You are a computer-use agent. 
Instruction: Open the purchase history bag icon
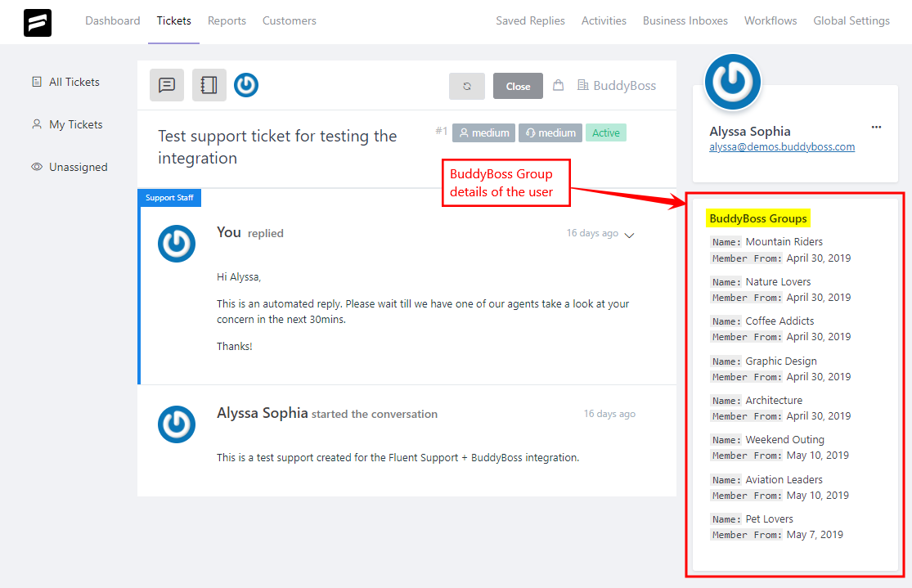[x=558, y=85]
